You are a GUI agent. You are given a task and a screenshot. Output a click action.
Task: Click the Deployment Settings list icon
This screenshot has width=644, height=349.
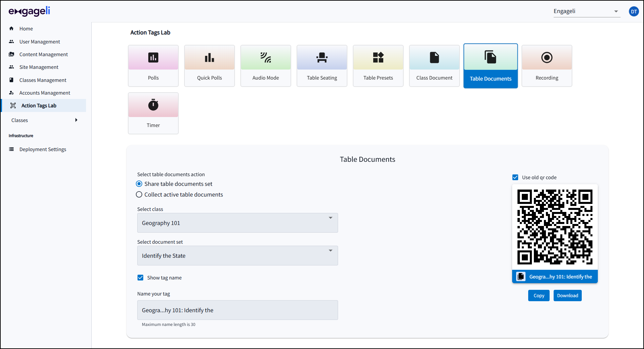(x=11, y=149)
